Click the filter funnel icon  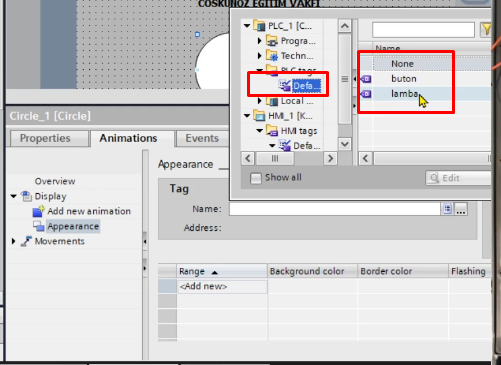coord(486,30)
